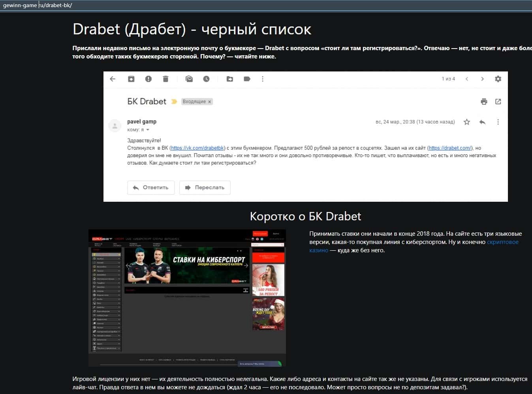This screenshot has width=532, height=394.
Task: Move the email to a folder
Action: click(230, 79)
